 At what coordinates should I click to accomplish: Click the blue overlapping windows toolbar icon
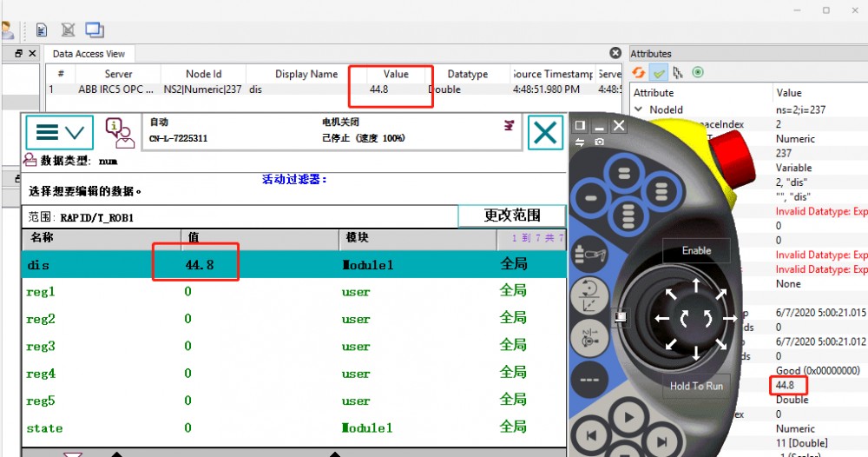94,30
